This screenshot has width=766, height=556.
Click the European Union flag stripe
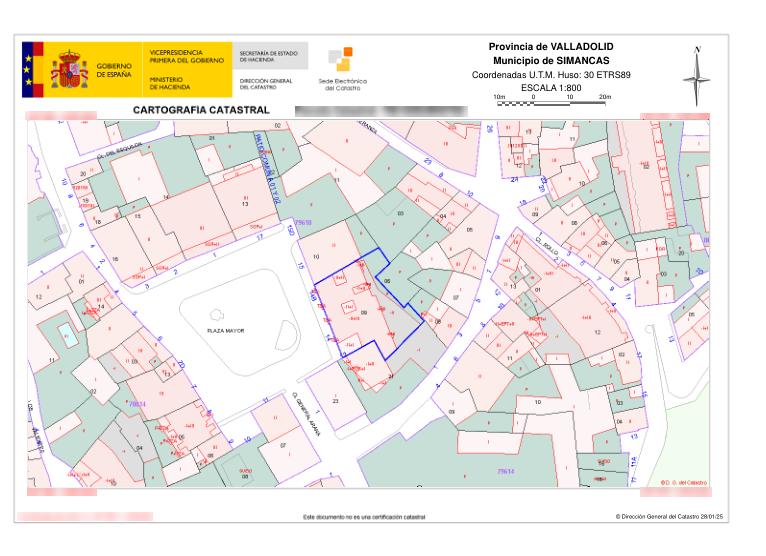(29, 68)
